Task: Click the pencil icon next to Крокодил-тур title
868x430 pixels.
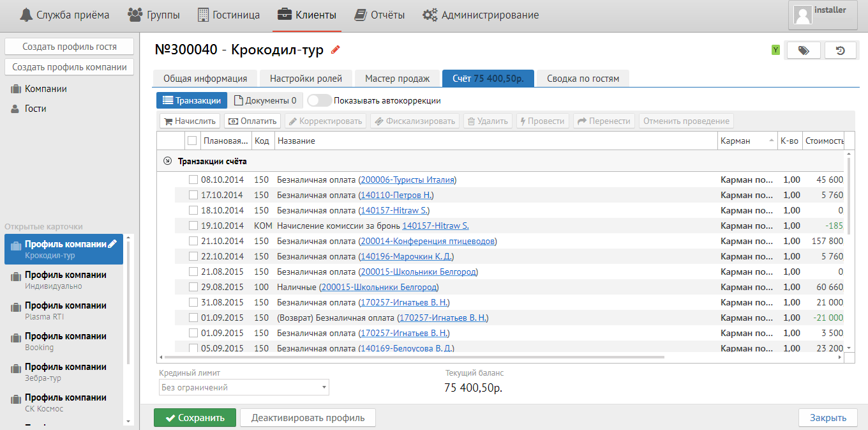Action: point(335,50)
